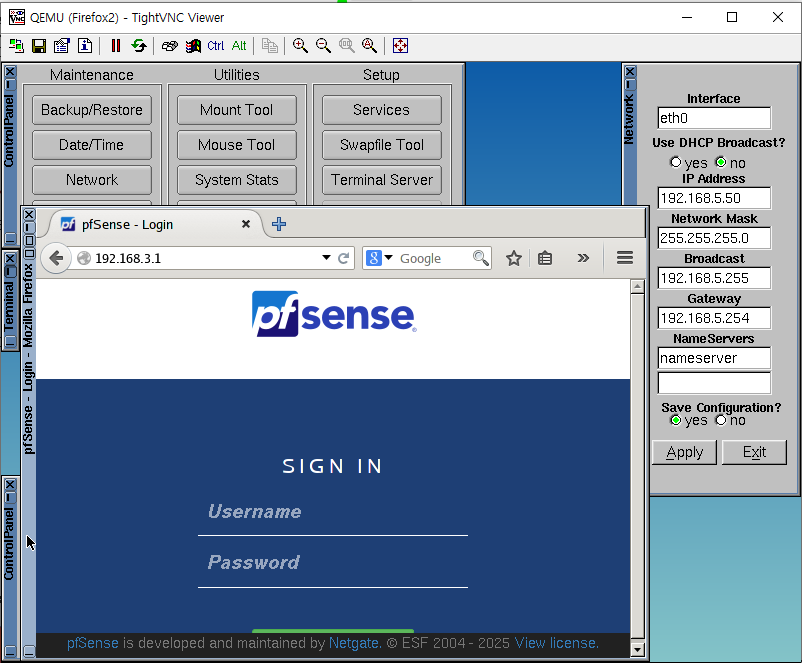
Task: Select yes for Use DHCP Broadcast
Action: (676, 162)
